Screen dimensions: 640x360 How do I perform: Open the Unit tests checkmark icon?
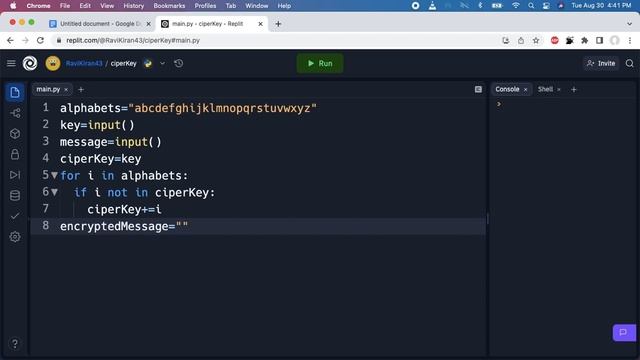tap(15, 216)
